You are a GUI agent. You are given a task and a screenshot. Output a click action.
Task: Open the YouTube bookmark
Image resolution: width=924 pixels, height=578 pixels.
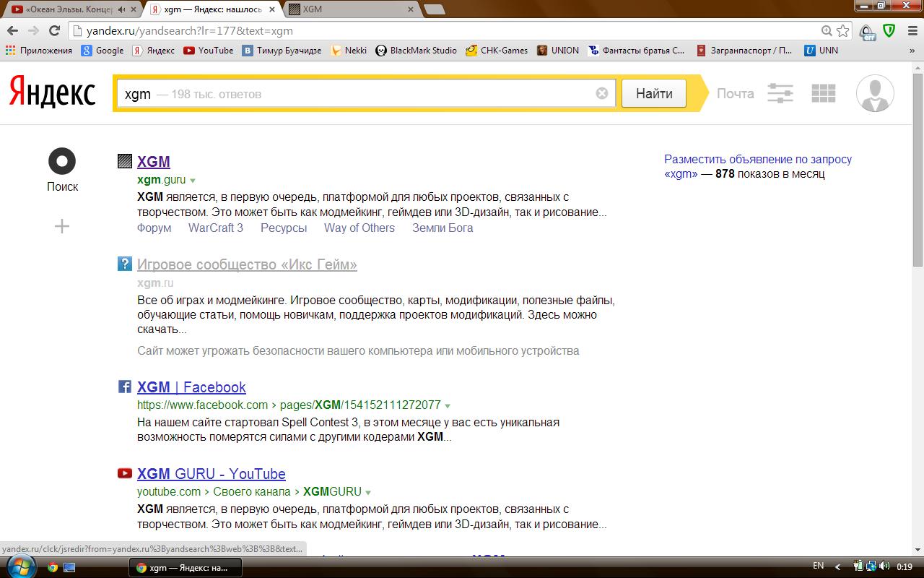[209, 51]
